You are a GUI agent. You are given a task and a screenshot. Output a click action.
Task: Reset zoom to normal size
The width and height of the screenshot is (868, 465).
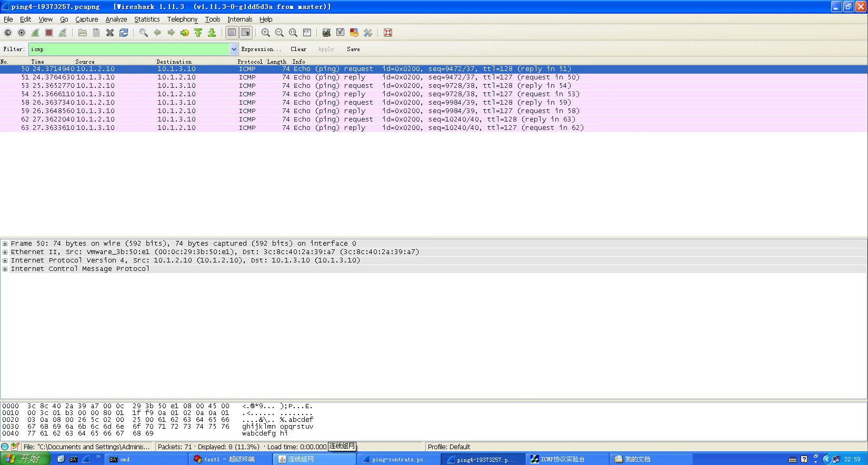coord(293,33)
